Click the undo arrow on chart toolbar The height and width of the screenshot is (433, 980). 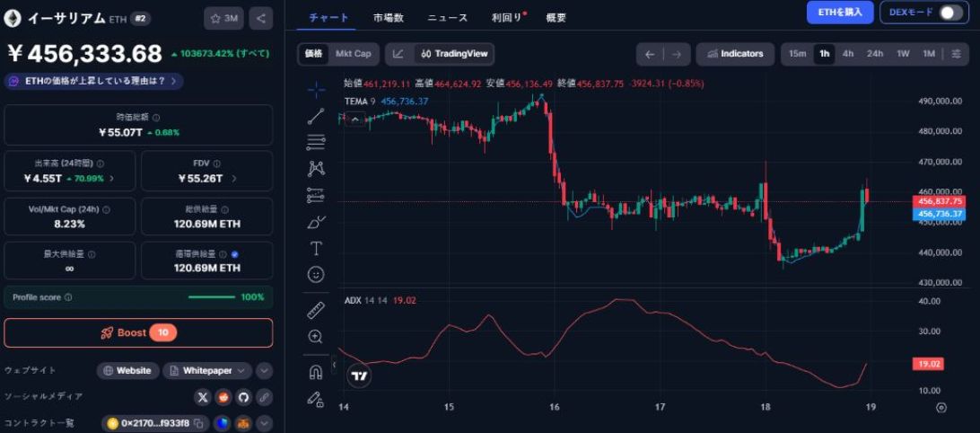click(x=650, y=54)
